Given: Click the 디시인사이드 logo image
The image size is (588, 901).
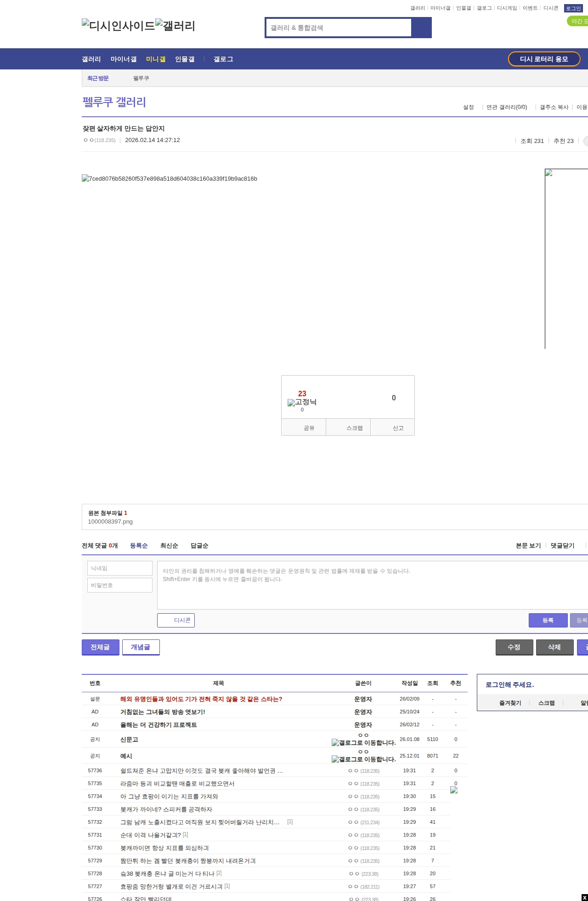Looking at the screenshot, I should (x=118, y=25).
